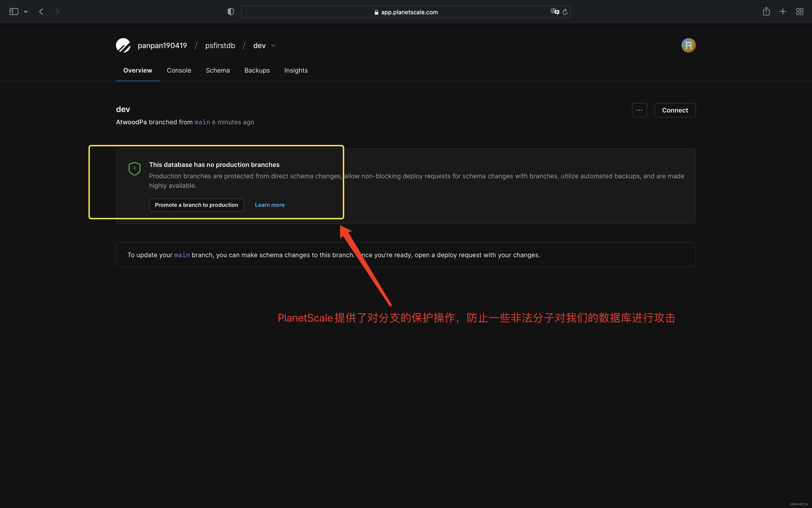
Task: Open the dev branch dropdown chevron
Action: pyautogui.click(x=273, y=46)
